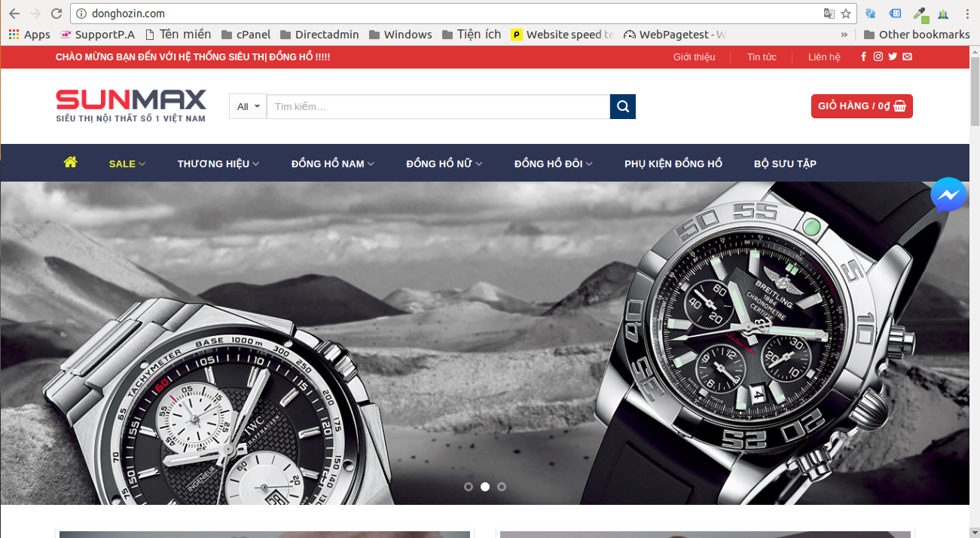Open Directadmin bookmarks folder
This screenshot has height=538, width=980.
pyautogui.click(x=319, y=35)
